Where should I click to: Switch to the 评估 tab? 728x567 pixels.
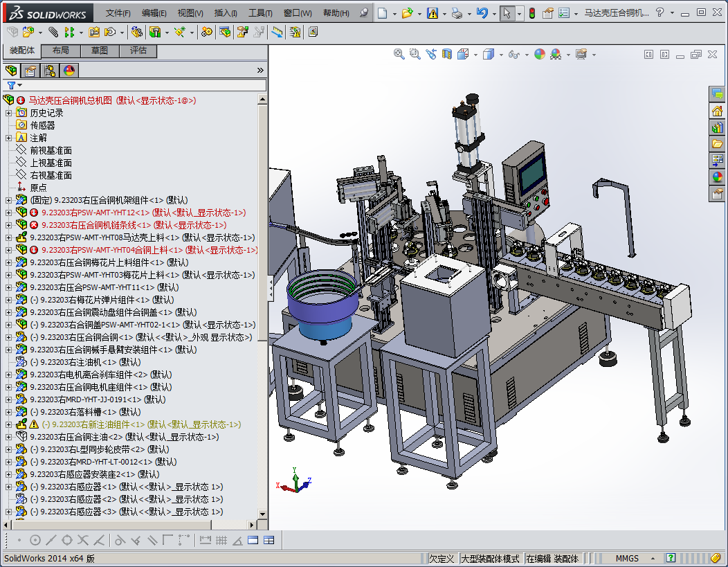[138, 51]
